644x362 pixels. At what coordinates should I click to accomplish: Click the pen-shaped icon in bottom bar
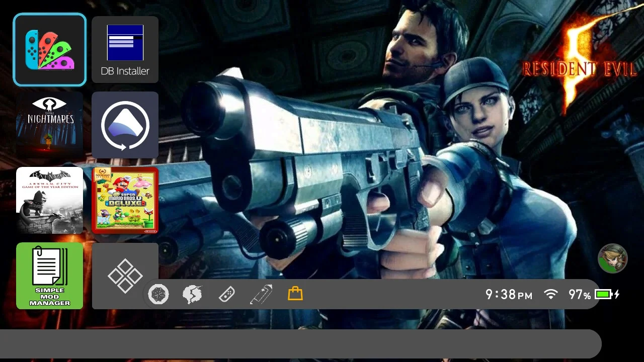pyautogui.click(x=261, y=294)
